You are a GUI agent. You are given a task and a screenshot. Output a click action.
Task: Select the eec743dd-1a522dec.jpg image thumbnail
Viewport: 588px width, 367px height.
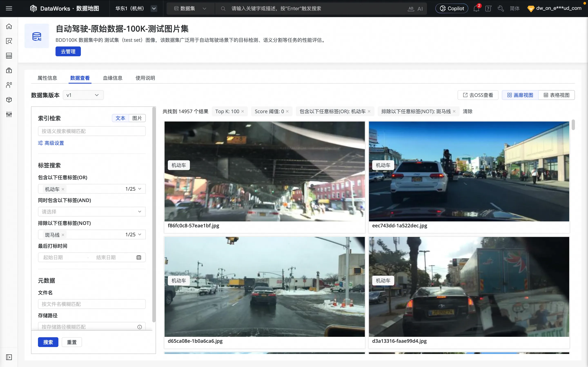pyautogui.click(x=469, y=171)
